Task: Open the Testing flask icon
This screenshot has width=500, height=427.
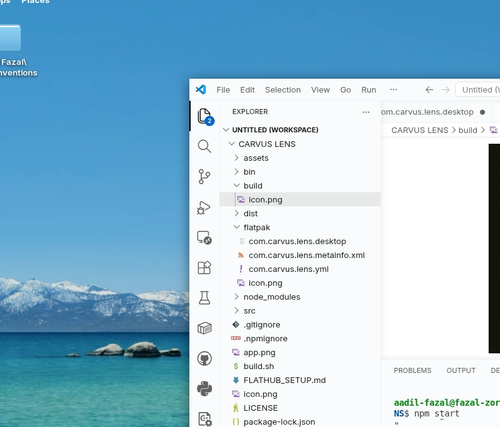Action: point(204,298)
